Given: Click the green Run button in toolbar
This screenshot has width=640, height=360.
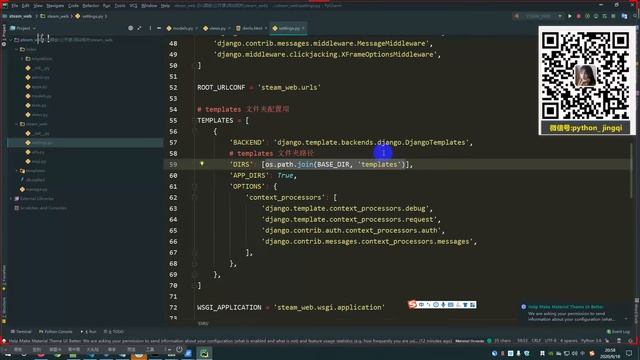Looking at the screenshot, I should coord(570,16).
